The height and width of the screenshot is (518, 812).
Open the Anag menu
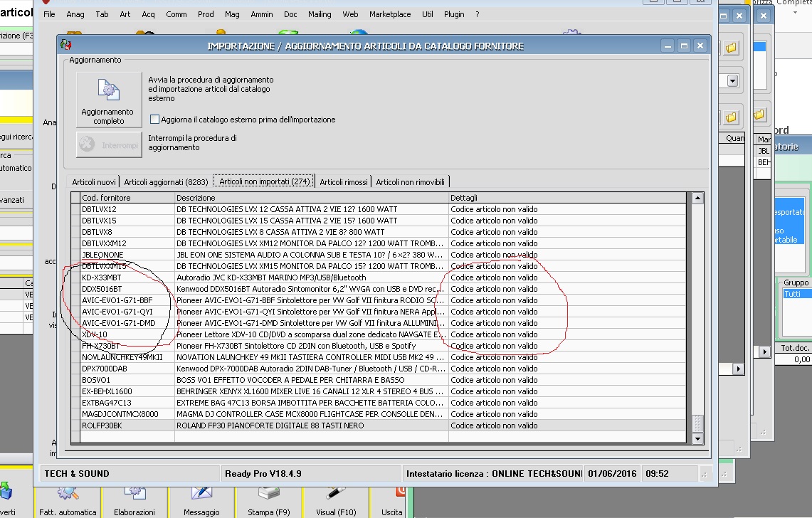point(75,14)
